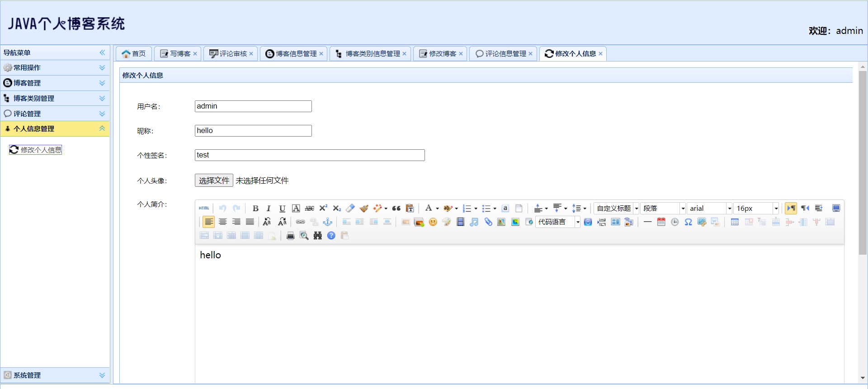Toggle italic formatting
This screenshot has width=868, height=389.
pos(269,208)
